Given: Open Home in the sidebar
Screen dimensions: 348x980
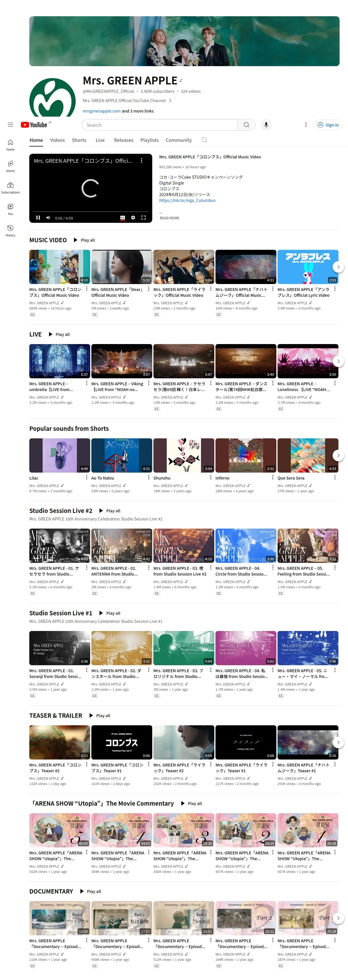Looking at the screenshot, I should point(10,145).
